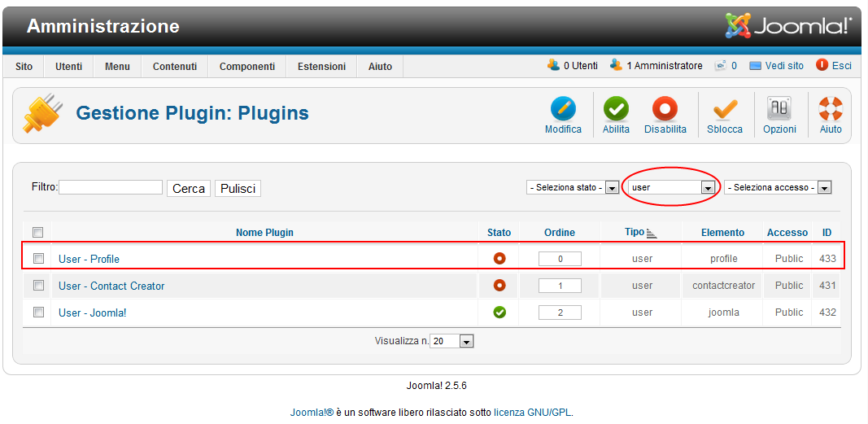Open the User - Joomla! plugin link
The image size is (868, 424).
click(93, 313)
